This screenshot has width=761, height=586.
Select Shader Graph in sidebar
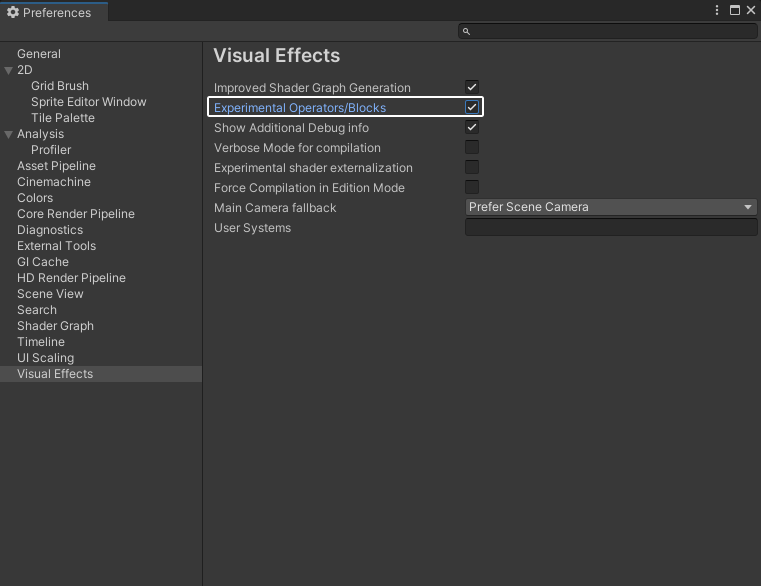pyautogui.click(x=55, y=326)
